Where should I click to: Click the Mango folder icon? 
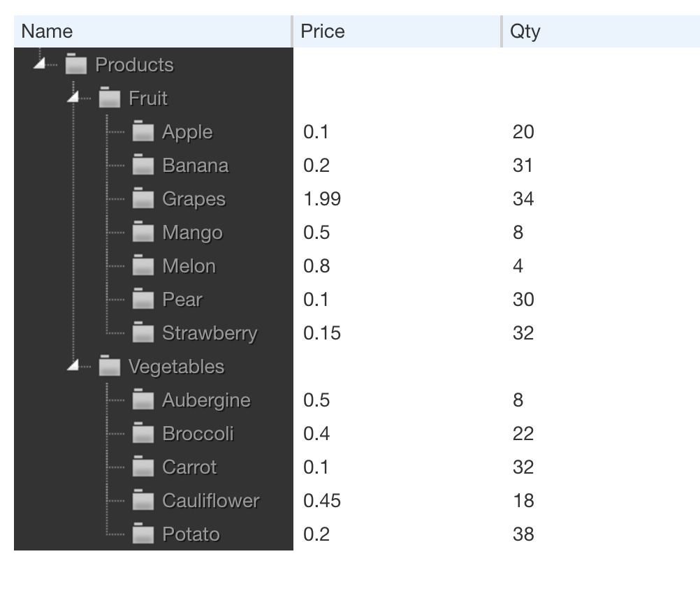143,232
